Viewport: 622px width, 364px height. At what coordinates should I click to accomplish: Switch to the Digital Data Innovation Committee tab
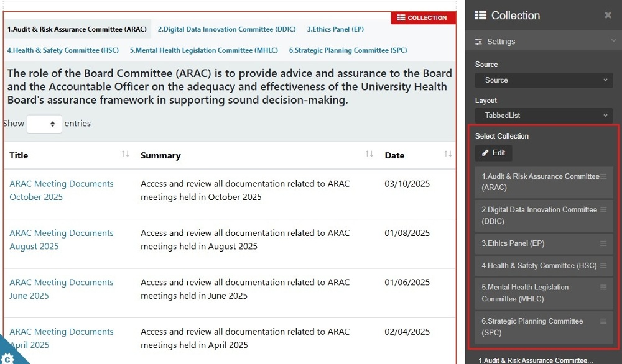coord(226,29)
